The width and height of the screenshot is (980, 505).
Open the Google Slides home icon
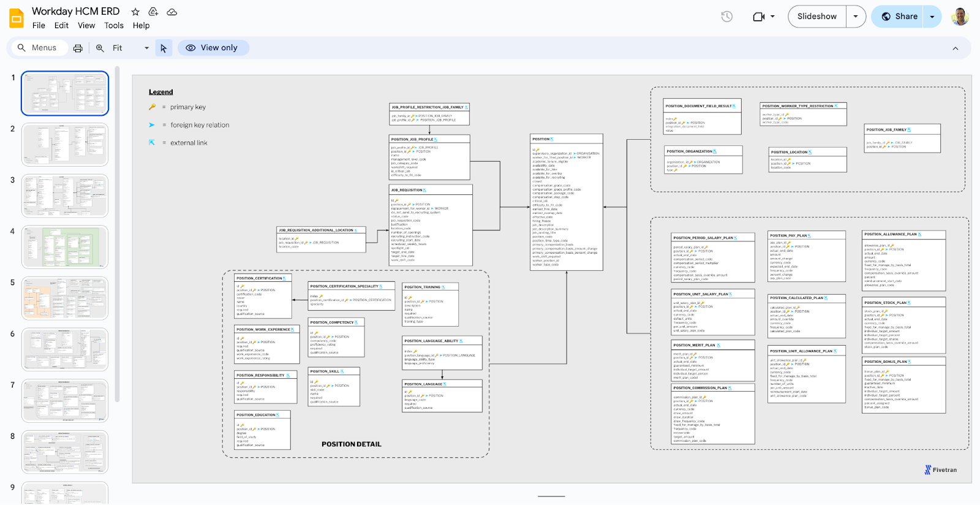coord(17,18)
